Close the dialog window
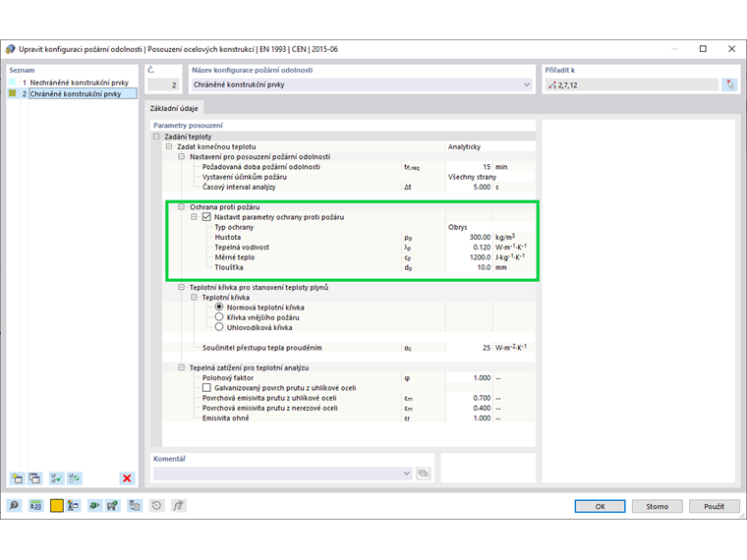 (731, 48)
